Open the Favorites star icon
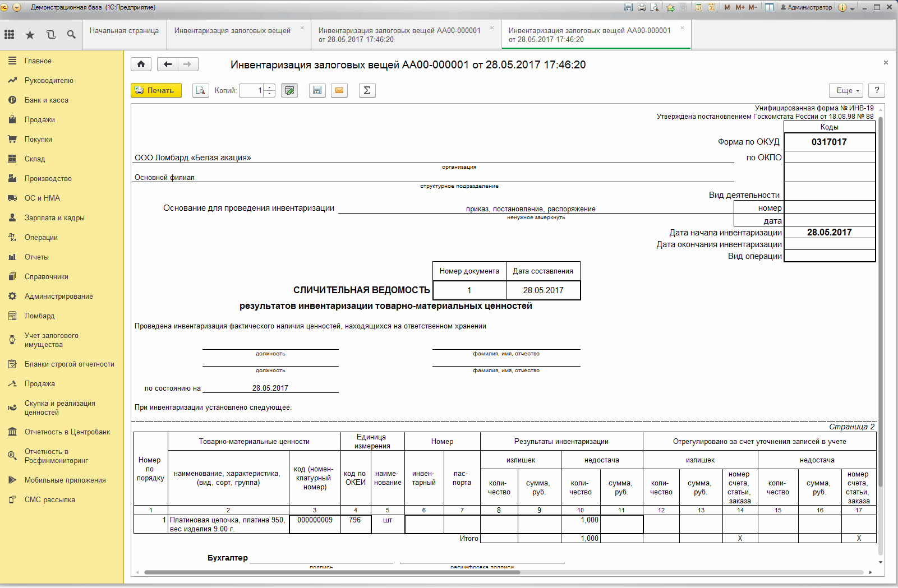The width and height of the screenshot is (898, 588). pos(30,35)
